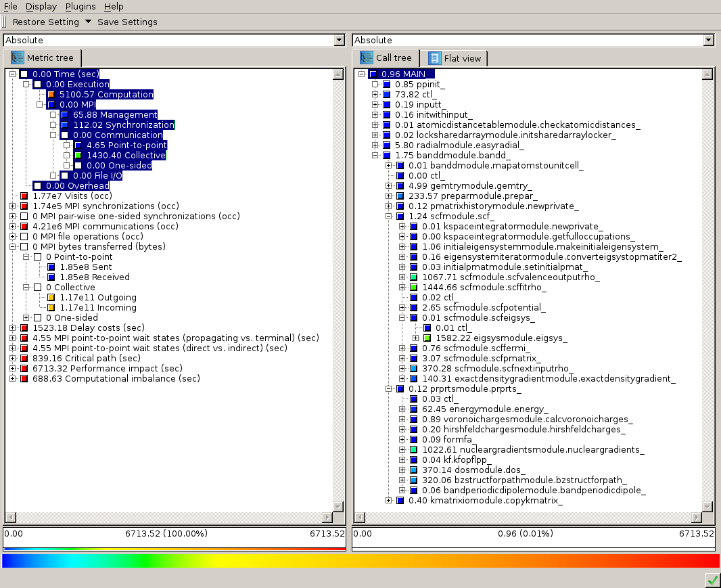Screen dimensions: 721x588
Task: Open the Plugins menu
Action: click(x=80, y=6)
